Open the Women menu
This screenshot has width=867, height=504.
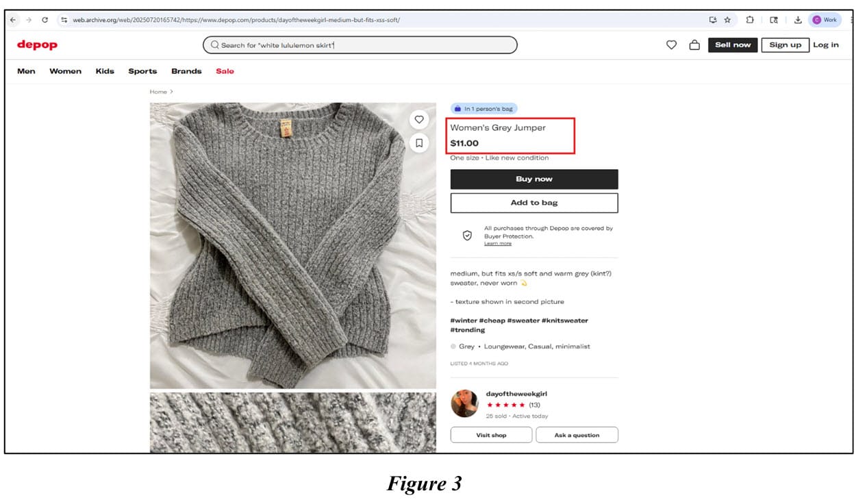65,71
